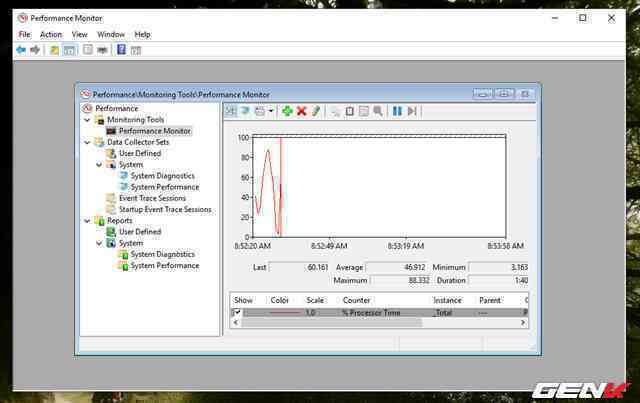
Task: Click the View Log Data icon
Action: [x=245, y=111]
